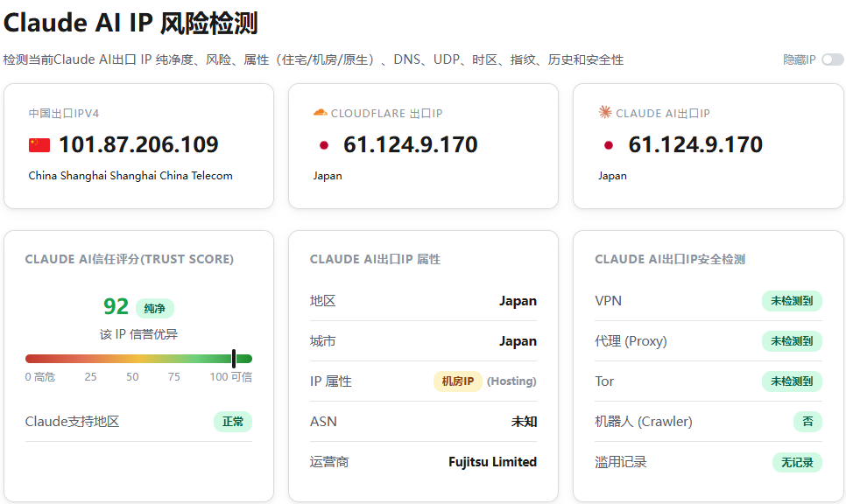Viewport: 846px width, 504px height.
Task: Click the 否 badge for 机器人 (Crawler)
Action: click(807, 422)
